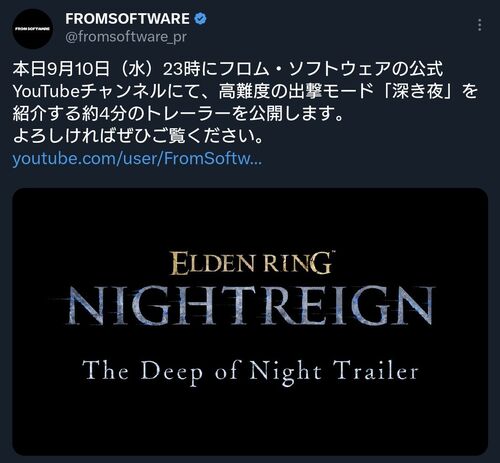Viewport: 500px width, 463px height.
Task: Select The Deep of Night Trailer caption
Action: tap(250, 371)
